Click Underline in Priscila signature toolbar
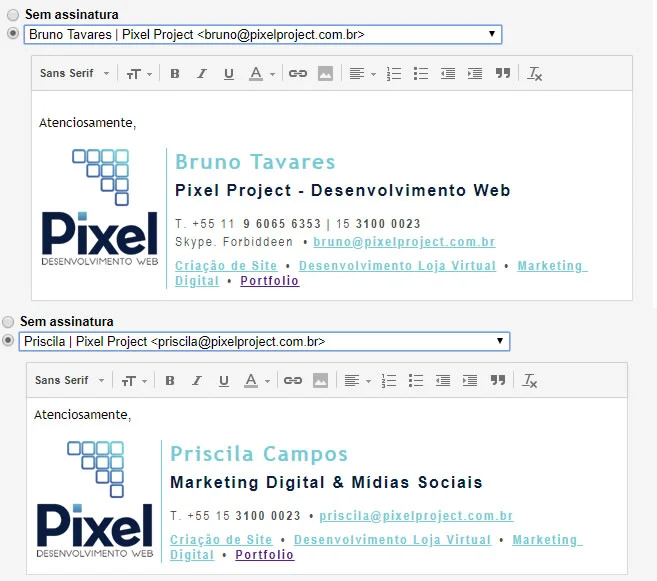The image size is (657, 581). pyautogui.click(x=224, y=381)
